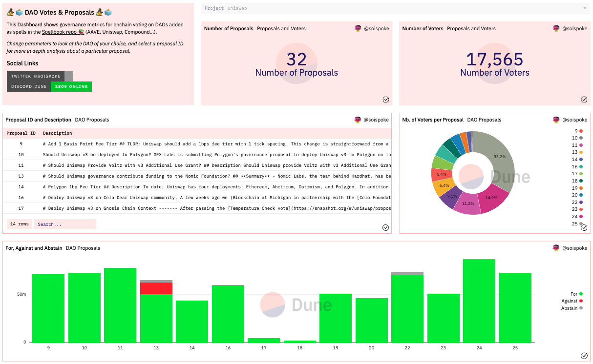Click soispoke avatar in Number of Proposals panel
The width and height of the screenshot is (593, 364).
point(358,28)
